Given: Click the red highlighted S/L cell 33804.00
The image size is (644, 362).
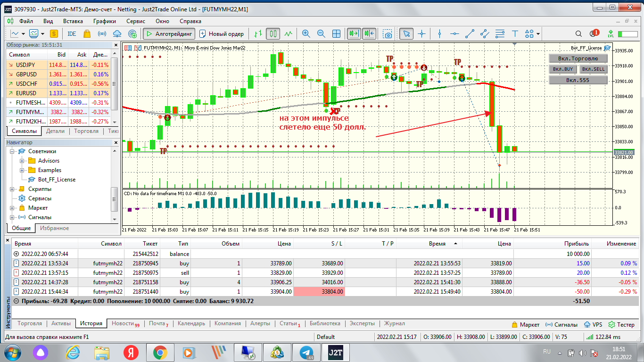Looking at the screenshot, I should pos(319,292).
